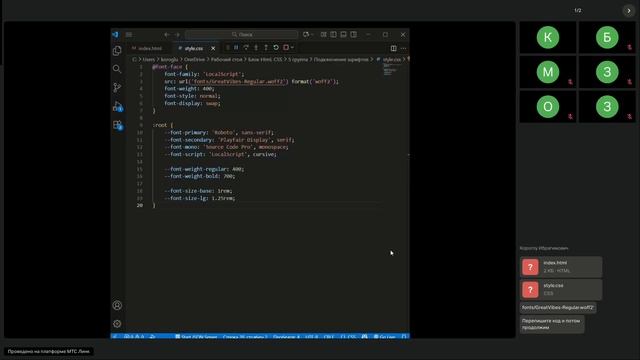
Task: Click the style.css breadcrumb segment
Action: tap(389, 60)
